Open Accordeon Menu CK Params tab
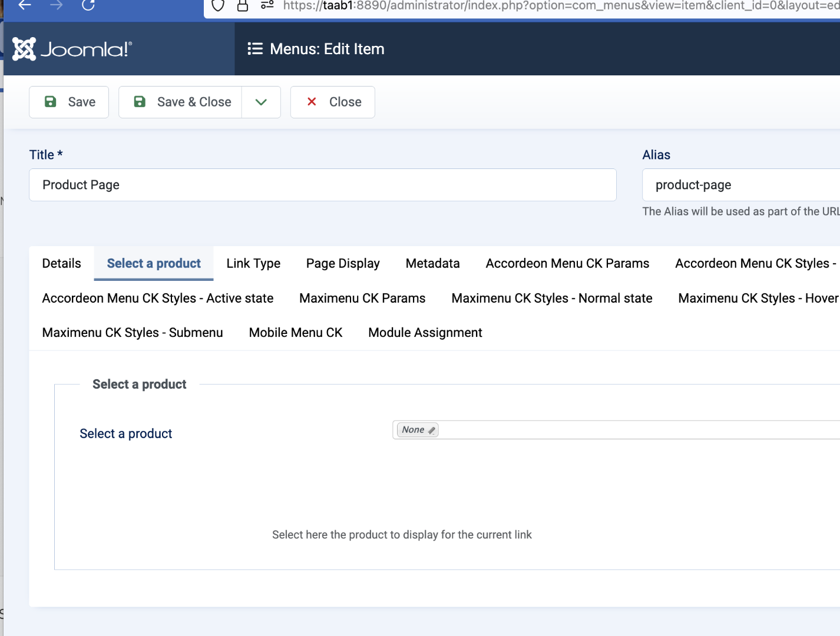Image resolution: width=840 pixels, height=636 pixels. click(567, 263)
